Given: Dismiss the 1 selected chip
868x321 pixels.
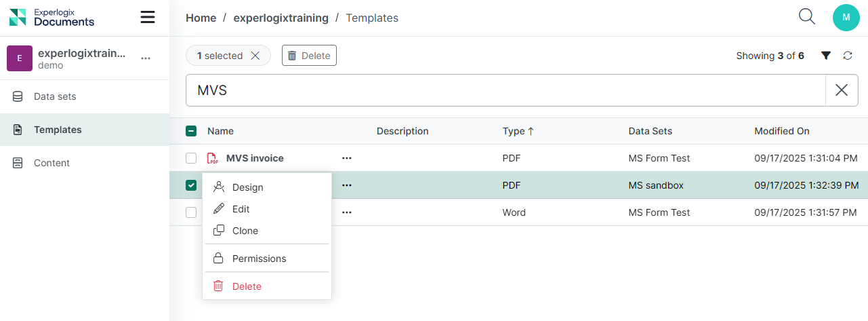Looking at the screenshot, I should click(x=255, y=56).
